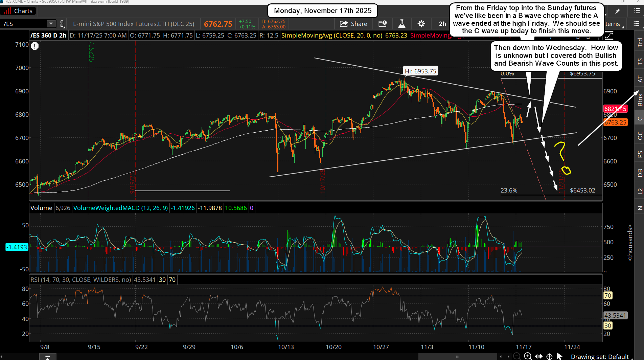The height and width of the screenshot is (360, 644).
Task: Click the pin icon in the top-right toolbar
Action: pos(618,10)
